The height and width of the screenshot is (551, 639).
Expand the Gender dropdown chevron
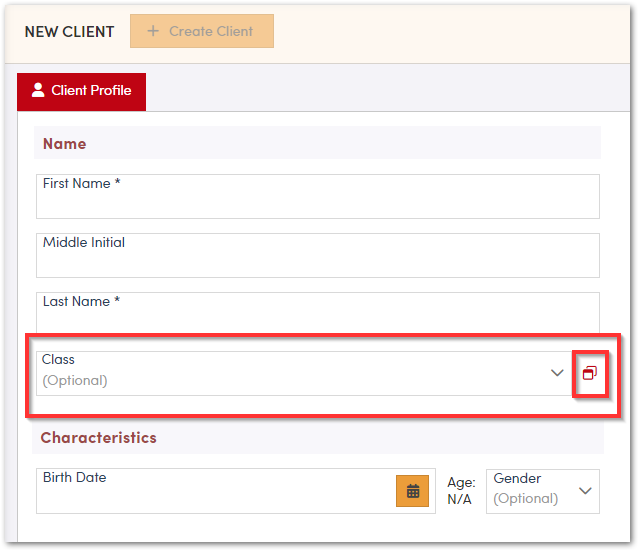(x=585, y=491)
